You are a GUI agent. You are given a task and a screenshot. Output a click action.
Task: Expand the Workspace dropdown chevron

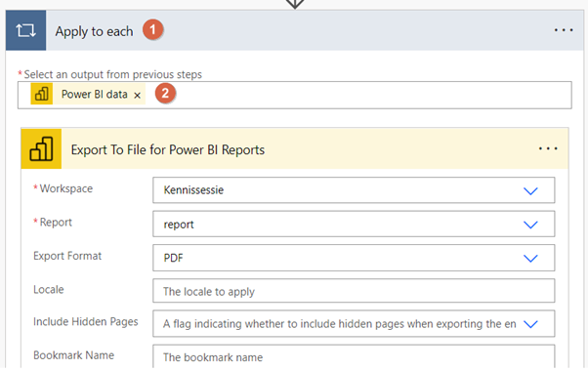530,191
